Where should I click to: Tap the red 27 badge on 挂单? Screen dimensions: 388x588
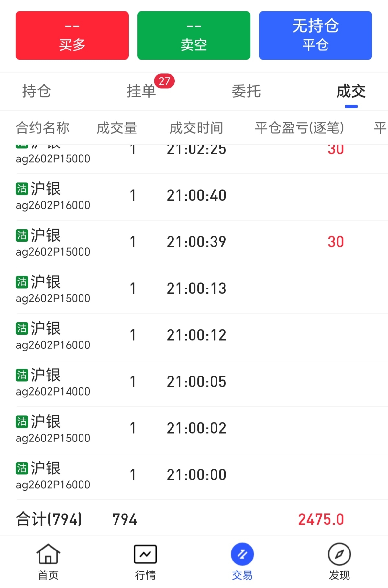pyautogui.click(x=164, y=81)
